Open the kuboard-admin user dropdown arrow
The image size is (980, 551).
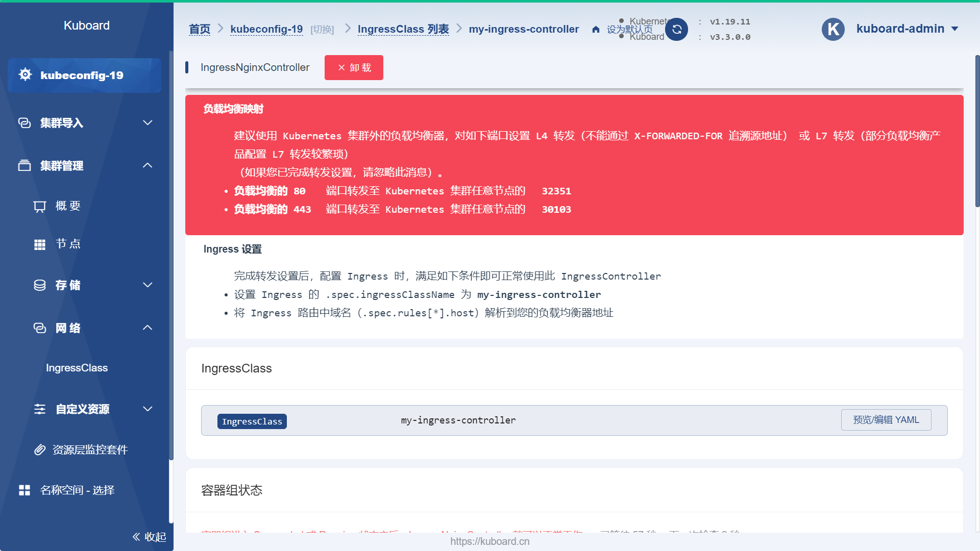[x=955, y=29]
